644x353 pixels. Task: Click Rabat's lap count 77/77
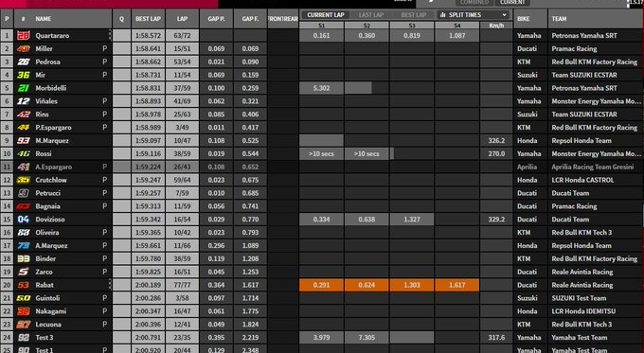click(x=183, y=285)
